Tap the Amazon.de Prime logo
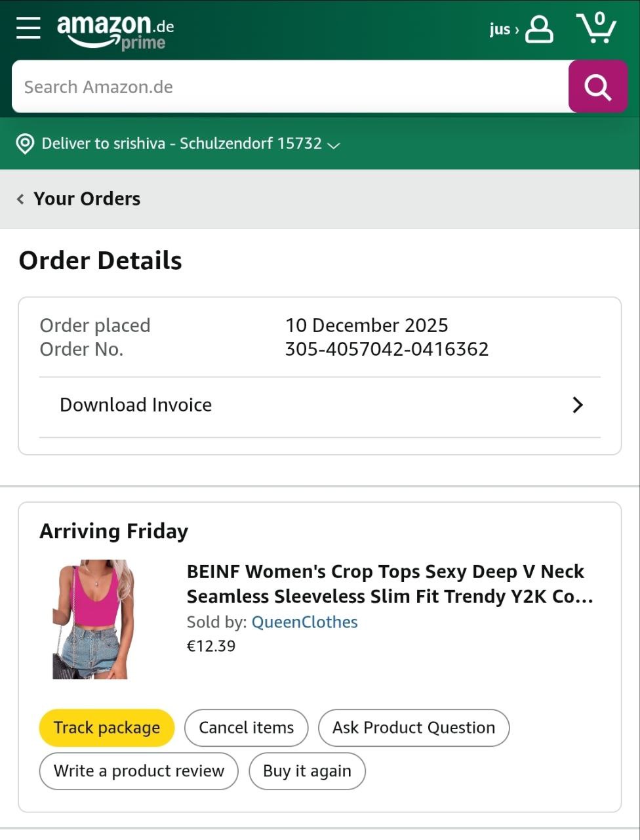The image size is (640, 840). [x=115, y=31]
